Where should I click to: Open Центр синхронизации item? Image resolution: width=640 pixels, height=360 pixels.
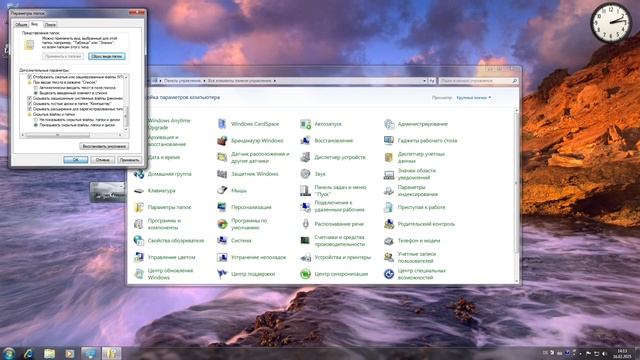334,274
